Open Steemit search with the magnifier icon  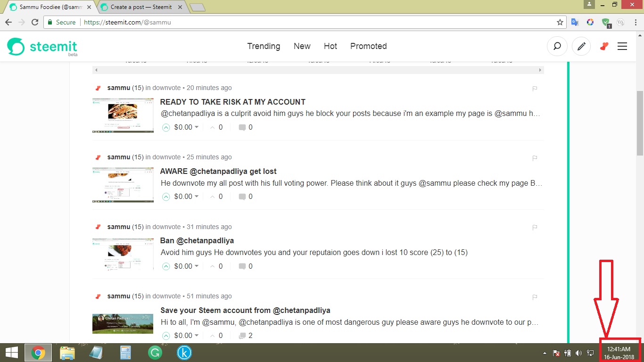[557, 46]
